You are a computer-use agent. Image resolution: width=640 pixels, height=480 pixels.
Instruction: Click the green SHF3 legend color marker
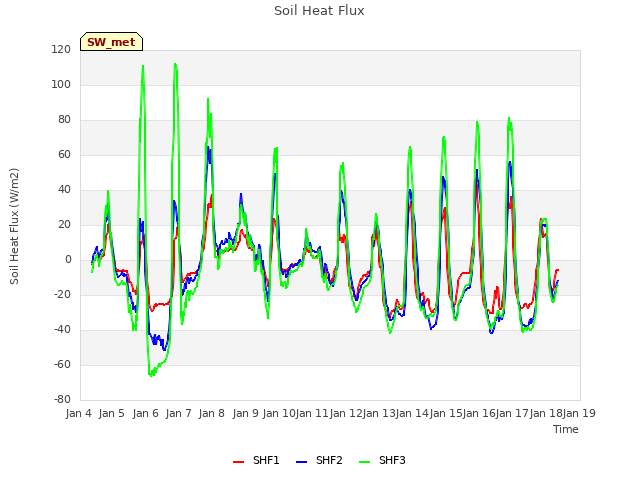coord(364,462)
